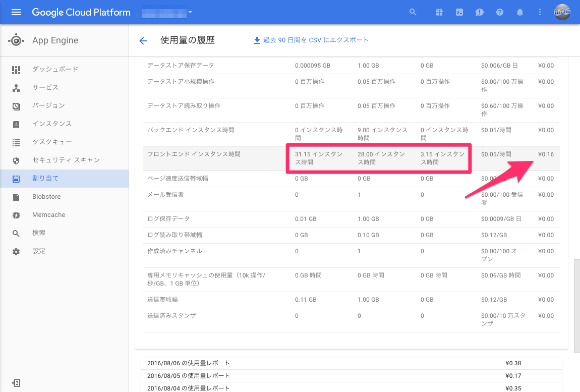Click the タスクキュー list icon
This screenshot has height=392, width=580.
[16, 142]
